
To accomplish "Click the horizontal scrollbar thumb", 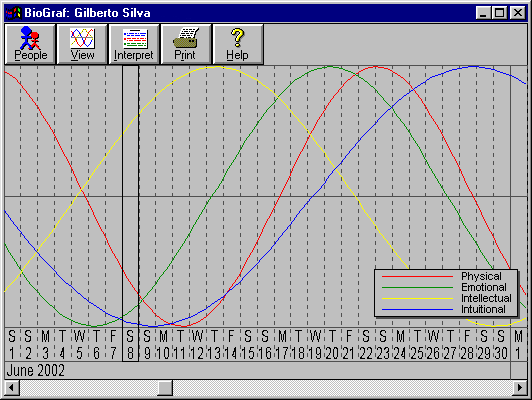I will (x=165, y=387).
